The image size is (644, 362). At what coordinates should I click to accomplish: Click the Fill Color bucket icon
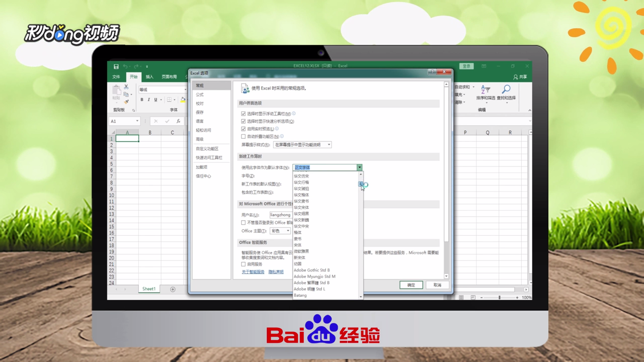(183, 100)
